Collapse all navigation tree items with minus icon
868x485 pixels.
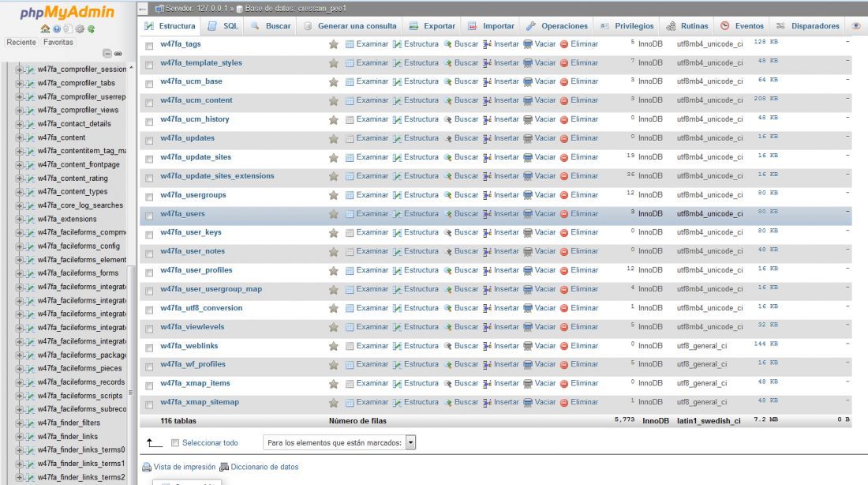pos(107,53)
